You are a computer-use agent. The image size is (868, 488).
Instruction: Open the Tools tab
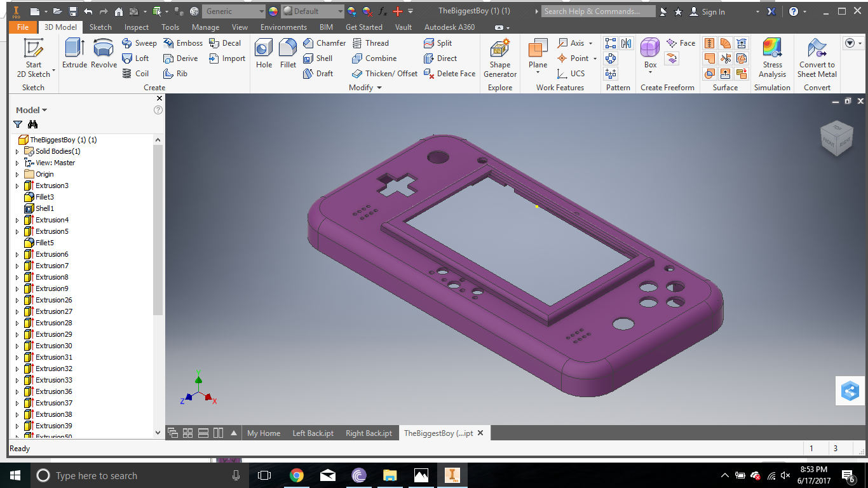170,27
